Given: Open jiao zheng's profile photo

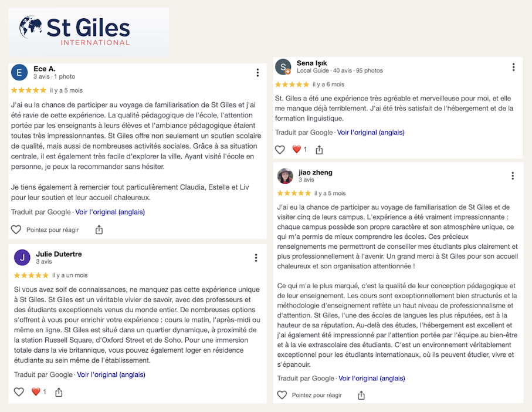Looking at the screenshot, I should pyautogui.click(x=286, y=176).
